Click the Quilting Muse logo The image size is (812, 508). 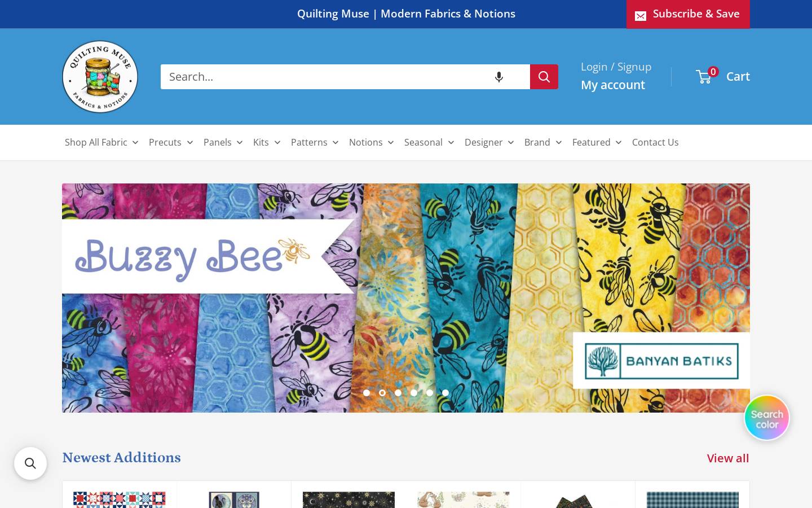(x=100, y=77)
